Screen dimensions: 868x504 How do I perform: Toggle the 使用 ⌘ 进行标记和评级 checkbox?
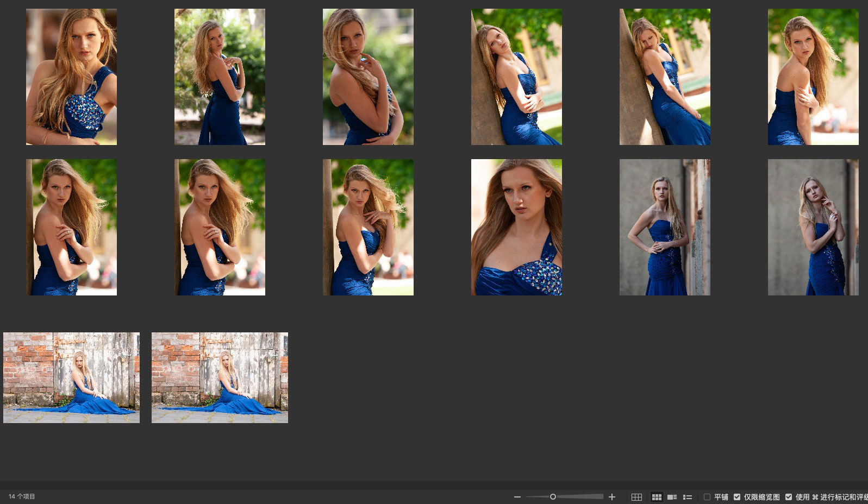(789, 497)
